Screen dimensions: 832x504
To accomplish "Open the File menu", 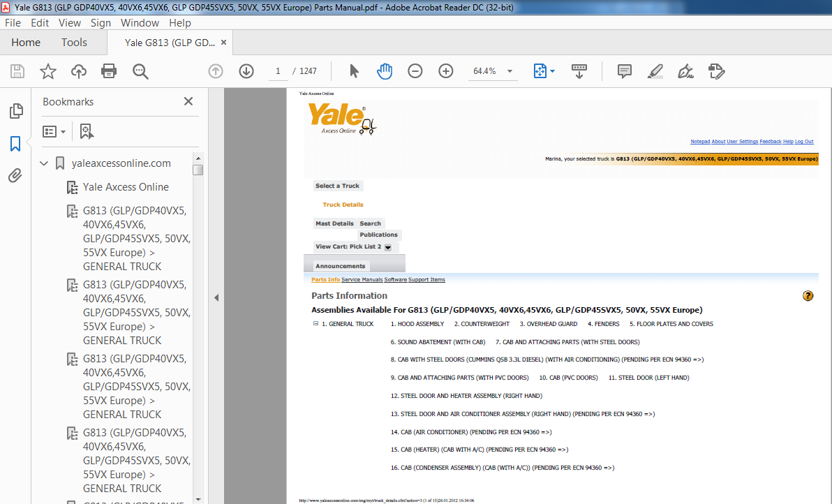I will click(x=13, y=23).
